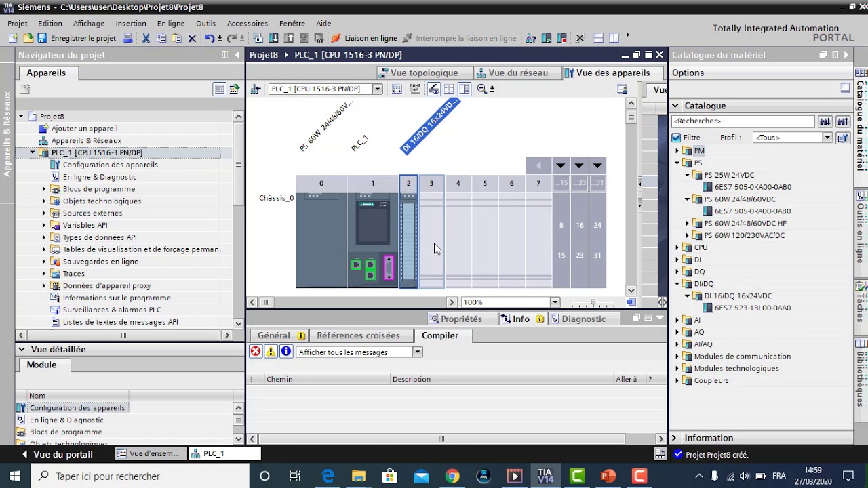Open the Références croisées tab
Image resolution: width=868 pixels, height=488 pixels.
click(x=358, y=335)
